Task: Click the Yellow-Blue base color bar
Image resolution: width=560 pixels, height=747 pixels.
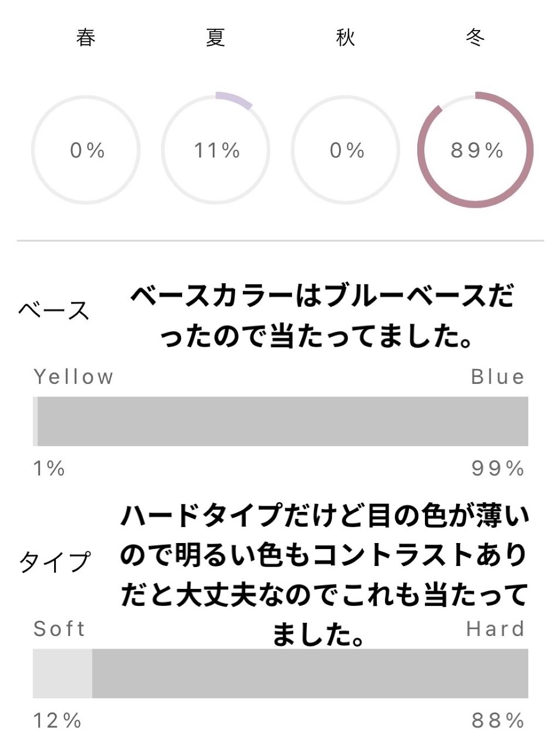Action: tap(281, 421)
